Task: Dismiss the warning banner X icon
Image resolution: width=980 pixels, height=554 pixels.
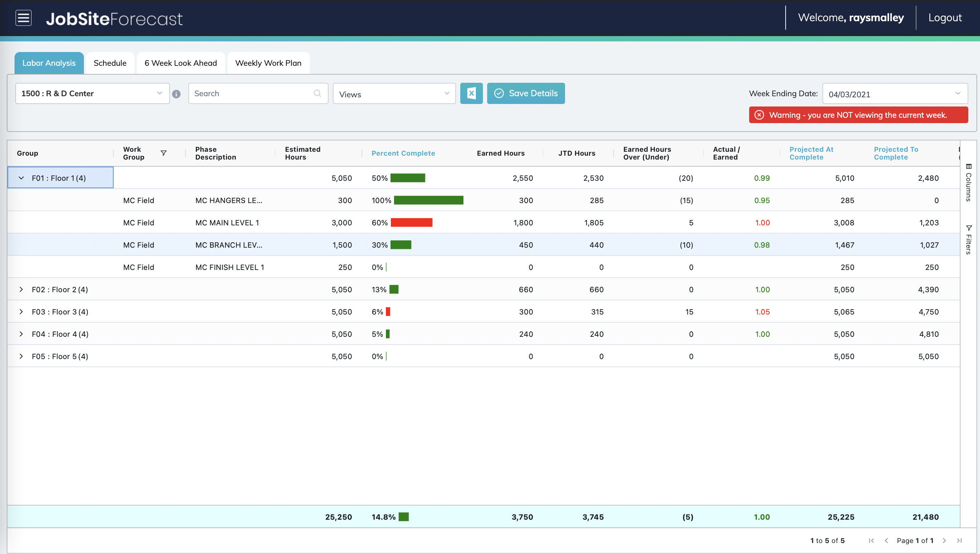Action: [759, 115]
